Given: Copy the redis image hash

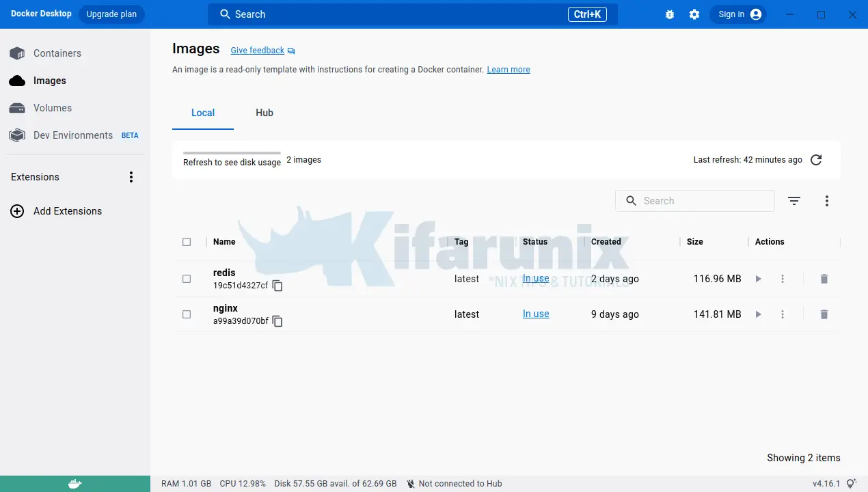Looking at the screenshot, I should tap(277, 286).
